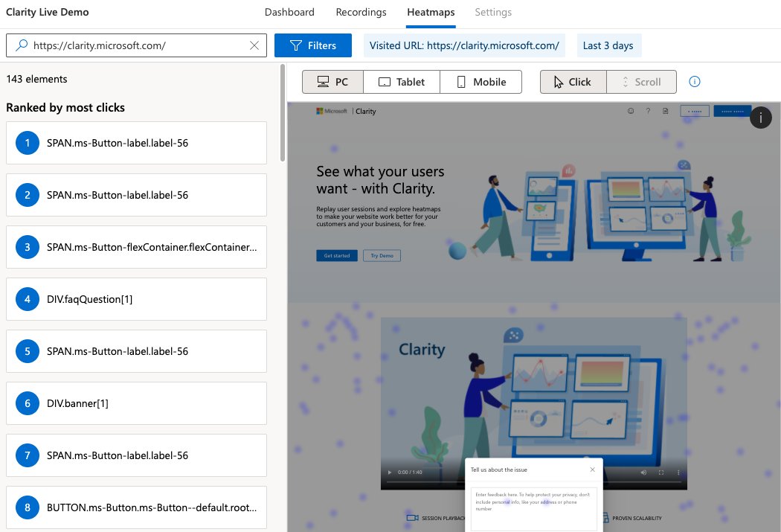Select the PC device view
Screen dimensions: 781x532
(332, 82)
